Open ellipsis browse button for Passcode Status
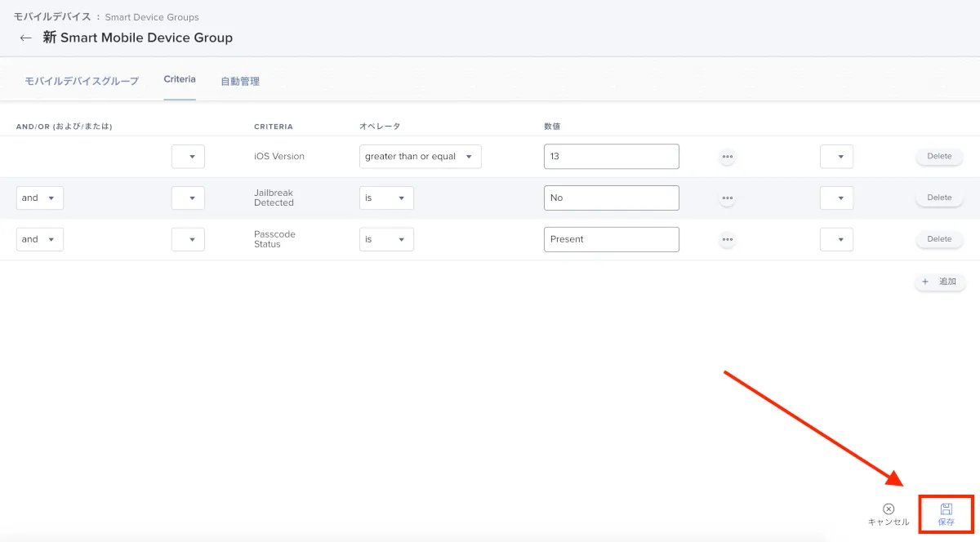This screenshot has width=980, height=542. point(727,240)
